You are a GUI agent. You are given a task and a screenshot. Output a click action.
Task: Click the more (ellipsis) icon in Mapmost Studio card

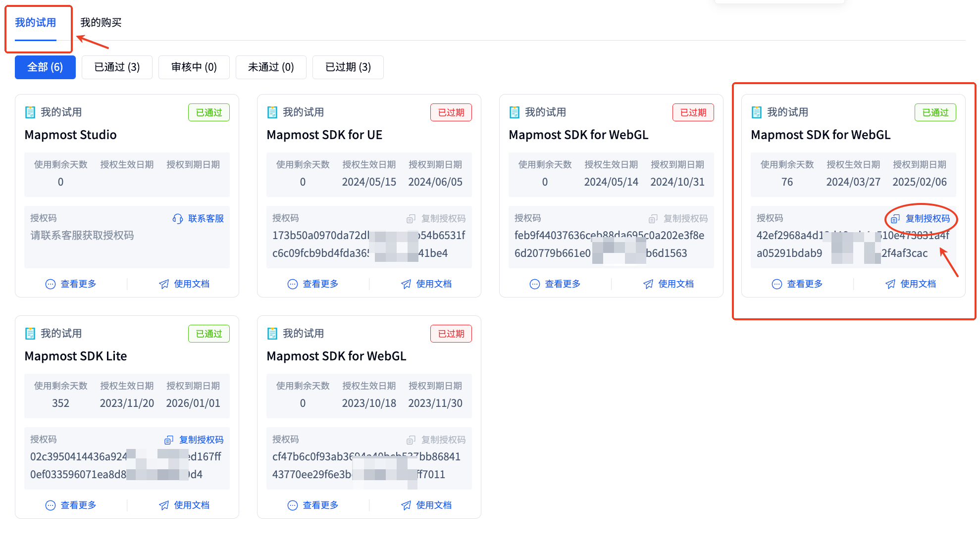(51, 284)
